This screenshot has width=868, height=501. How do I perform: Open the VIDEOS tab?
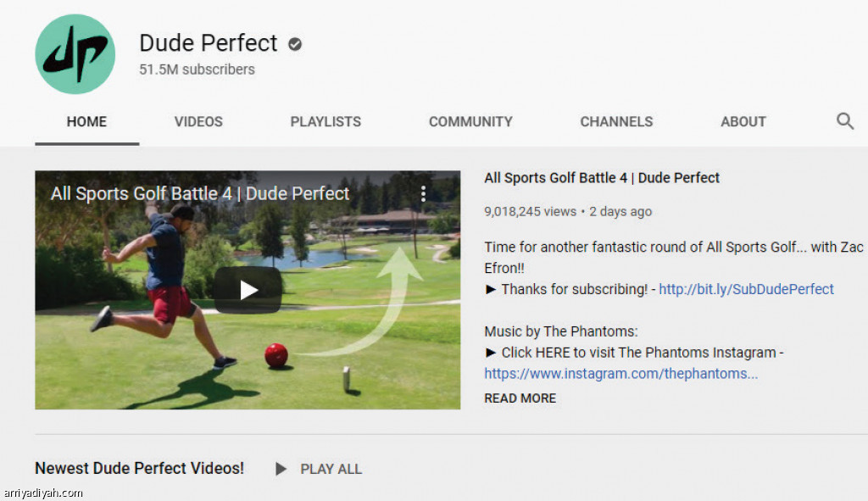[x=198, y=121]
